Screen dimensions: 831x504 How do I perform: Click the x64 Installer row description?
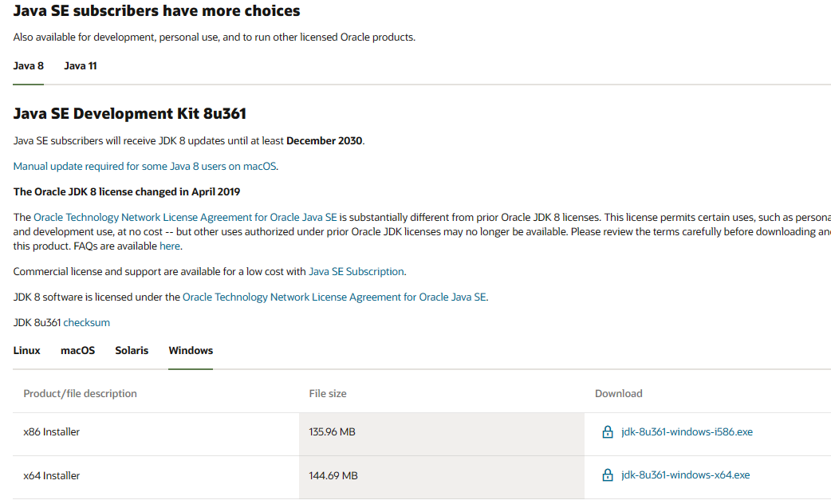[52, 476]
